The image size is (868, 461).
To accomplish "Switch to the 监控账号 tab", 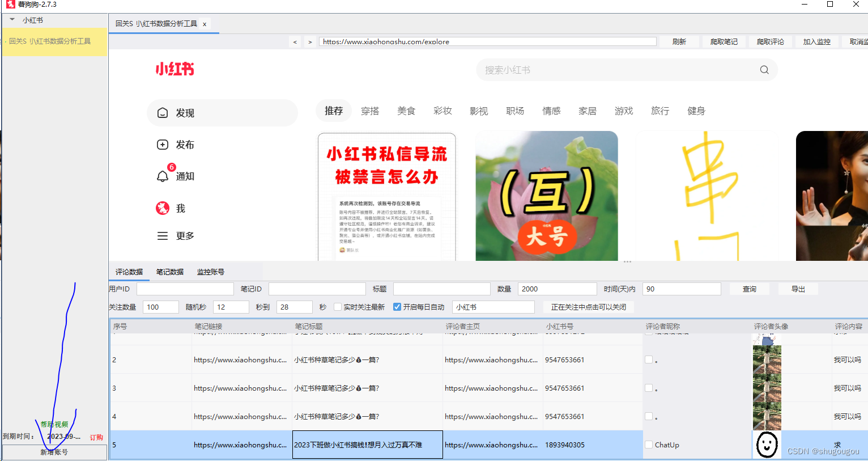I will tap(211, 272).
